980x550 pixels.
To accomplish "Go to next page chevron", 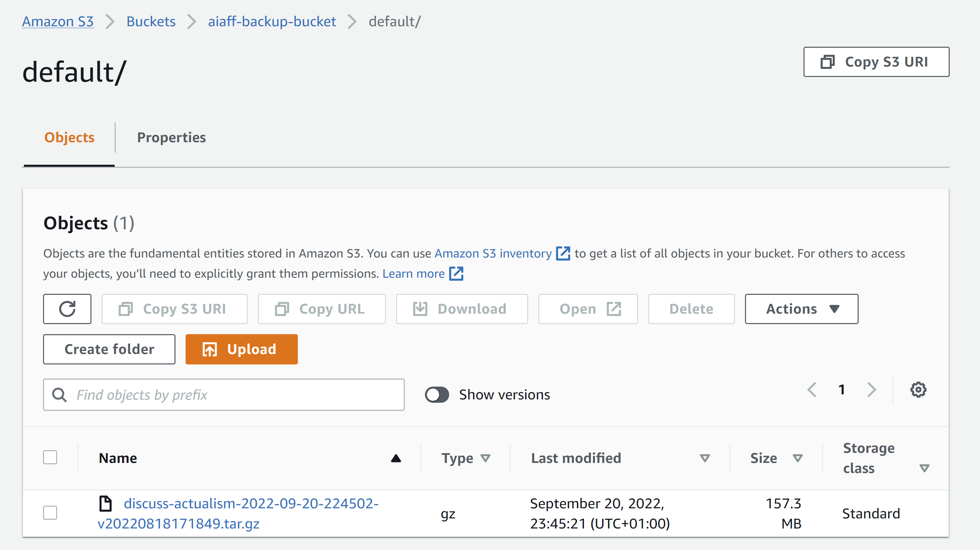I will coord(871,390).
